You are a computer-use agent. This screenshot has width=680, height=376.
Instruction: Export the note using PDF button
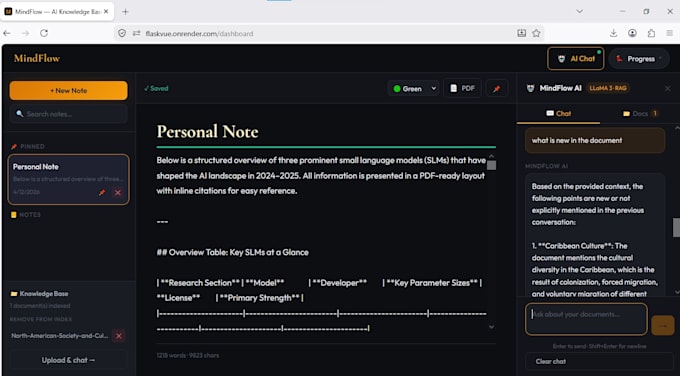tap(462, 88)
